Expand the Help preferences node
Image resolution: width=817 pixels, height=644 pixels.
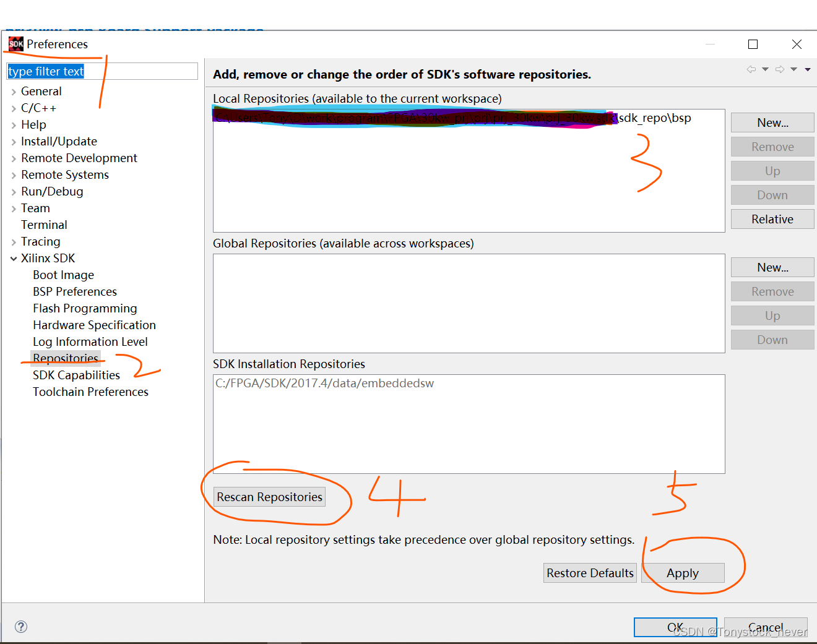coord(14,125)
